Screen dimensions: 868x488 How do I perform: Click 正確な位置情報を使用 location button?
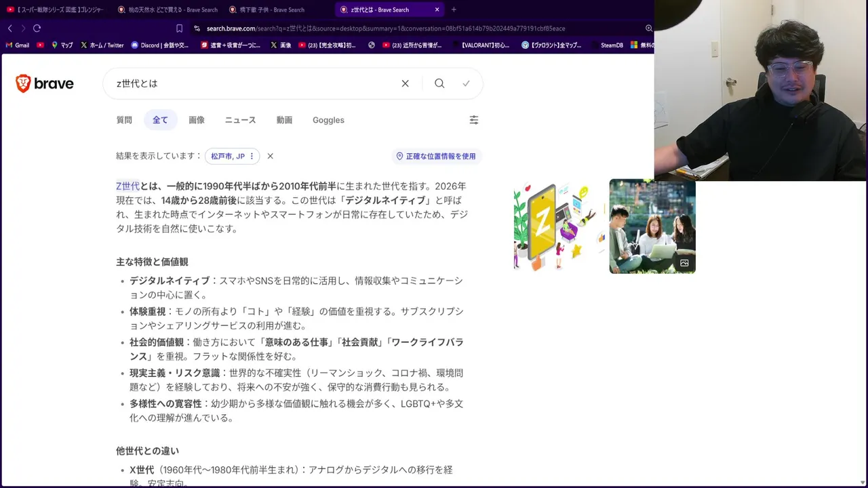coord(437,156)
